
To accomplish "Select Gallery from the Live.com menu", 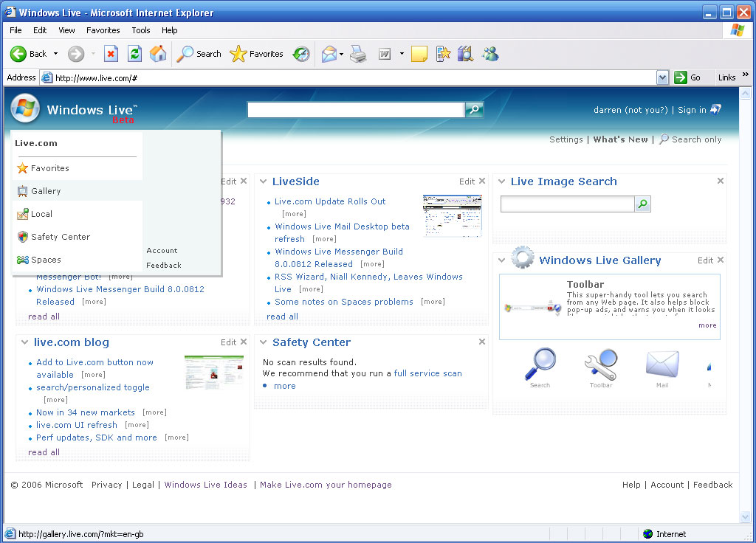I will tap(46, 191).
